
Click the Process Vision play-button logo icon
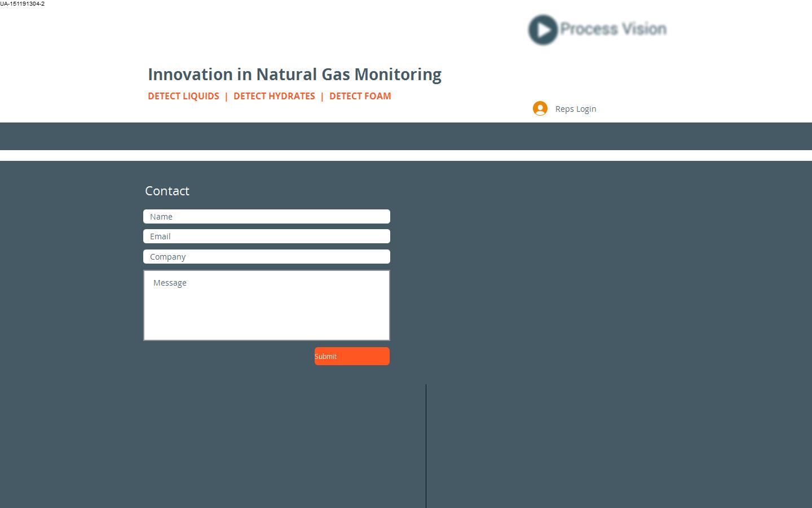543,30
